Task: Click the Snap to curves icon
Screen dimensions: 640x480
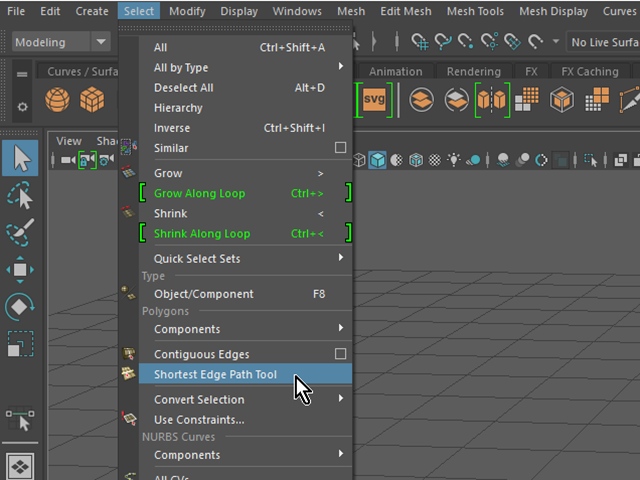Action: (443, 41)
